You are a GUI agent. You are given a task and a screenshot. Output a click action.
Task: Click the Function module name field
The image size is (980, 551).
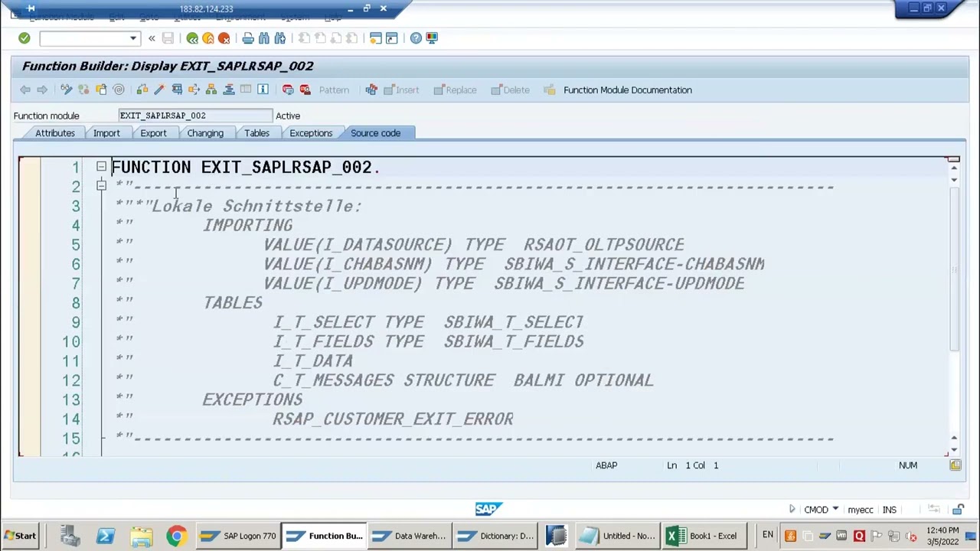point(195,116)
